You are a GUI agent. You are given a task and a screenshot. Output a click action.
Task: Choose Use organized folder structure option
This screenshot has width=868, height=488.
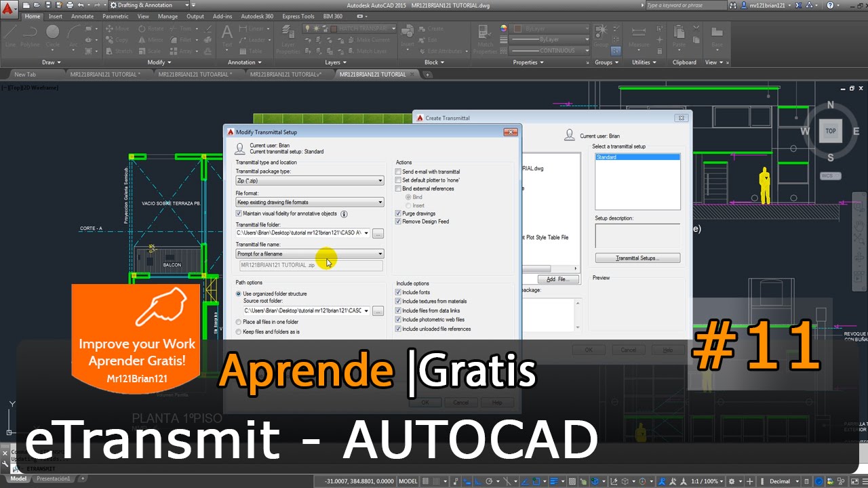click(x=239, y=294)
